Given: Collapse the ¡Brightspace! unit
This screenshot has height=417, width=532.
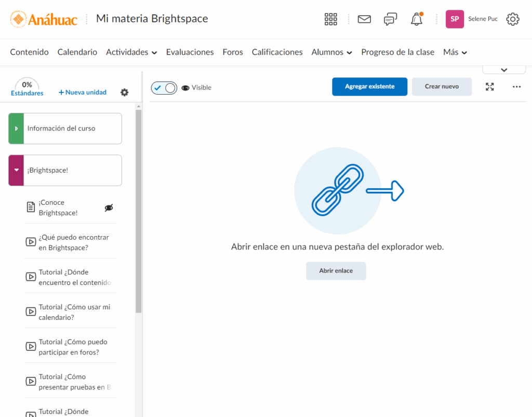Looking at the screenshot, I should 16,170.
